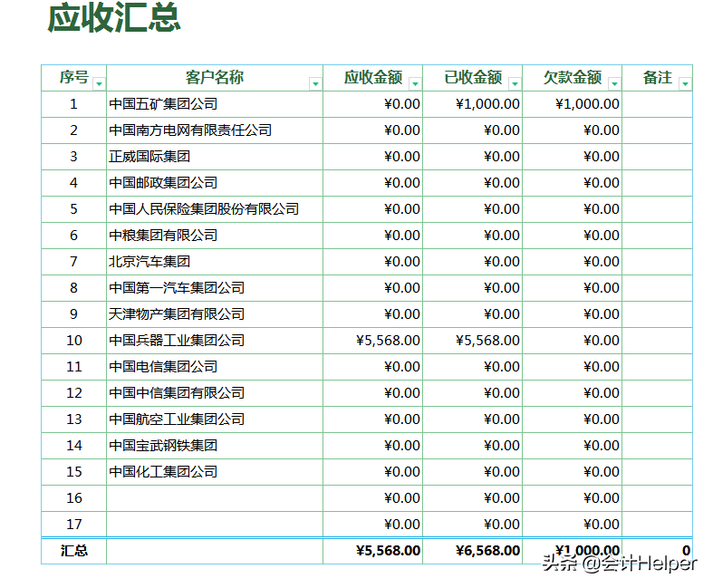
Task: Select cell 中国宝武钢铁集团
Action: click(x=215, y=446)
